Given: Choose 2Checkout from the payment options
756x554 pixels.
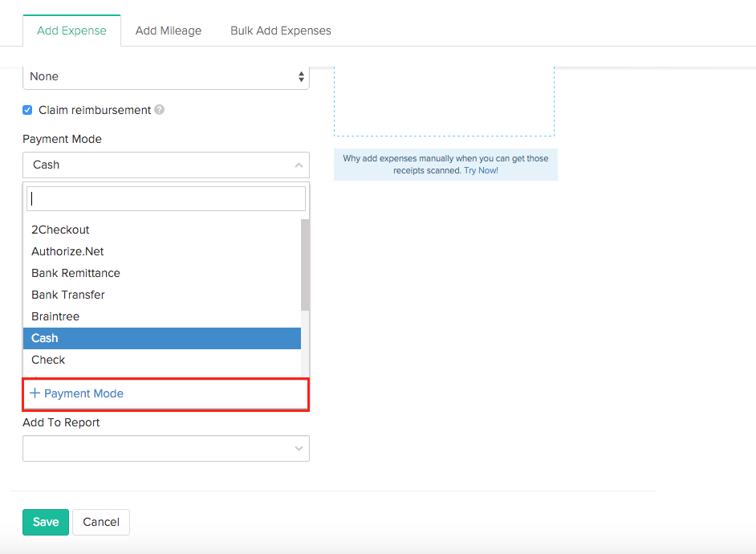Looking at the screenshot, I should tap(60, 230).
